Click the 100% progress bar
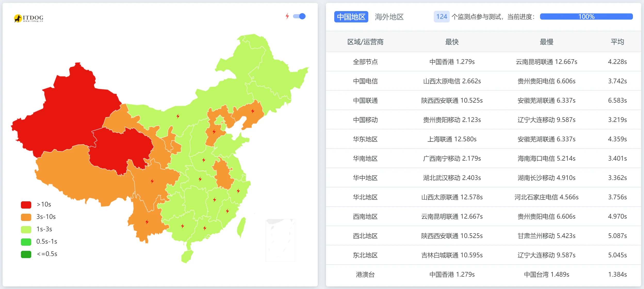The height and width of the screenshot is (289, 644). [586, 17]
